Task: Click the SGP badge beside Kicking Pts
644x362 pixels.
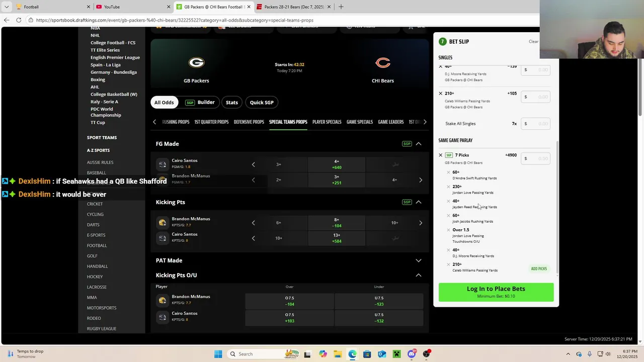Action: pyautogui.click(x=407, y=202)
